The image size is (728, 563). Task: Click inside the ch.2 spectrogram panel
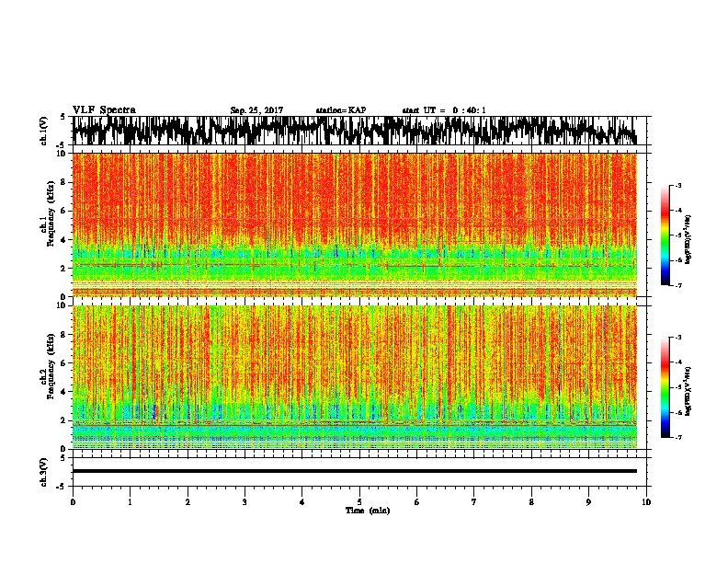pos(354,377)
